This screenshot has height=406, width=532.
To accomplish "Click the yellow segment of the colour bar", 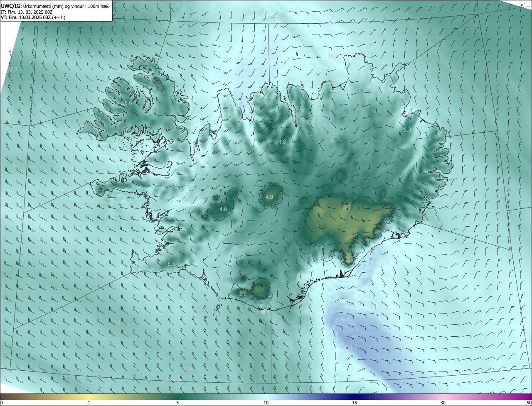I will coord(89,396).
